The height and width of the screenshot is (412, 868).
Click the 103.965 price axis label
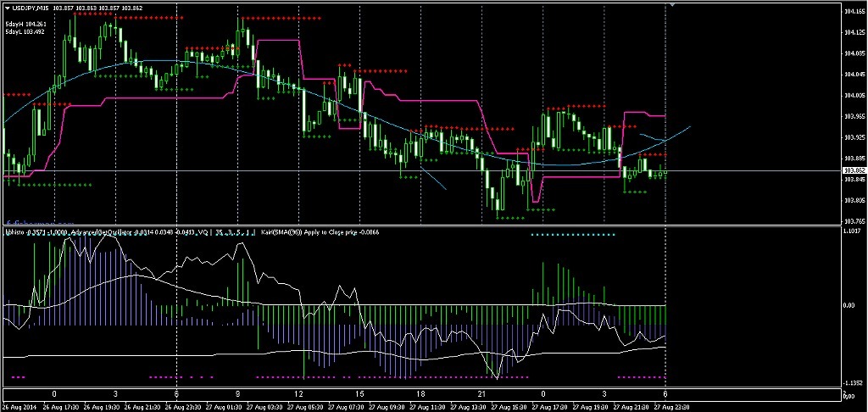point(855,116)
